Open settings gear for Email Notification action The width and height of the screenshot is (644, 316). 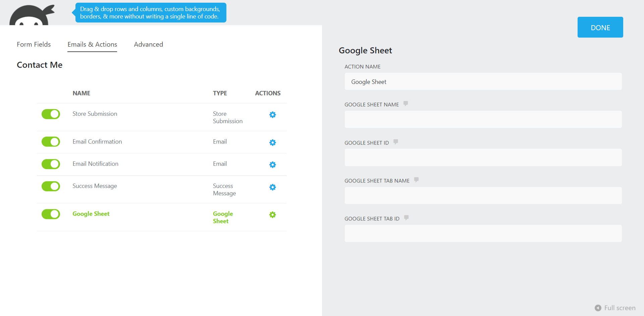pos(273,165)
